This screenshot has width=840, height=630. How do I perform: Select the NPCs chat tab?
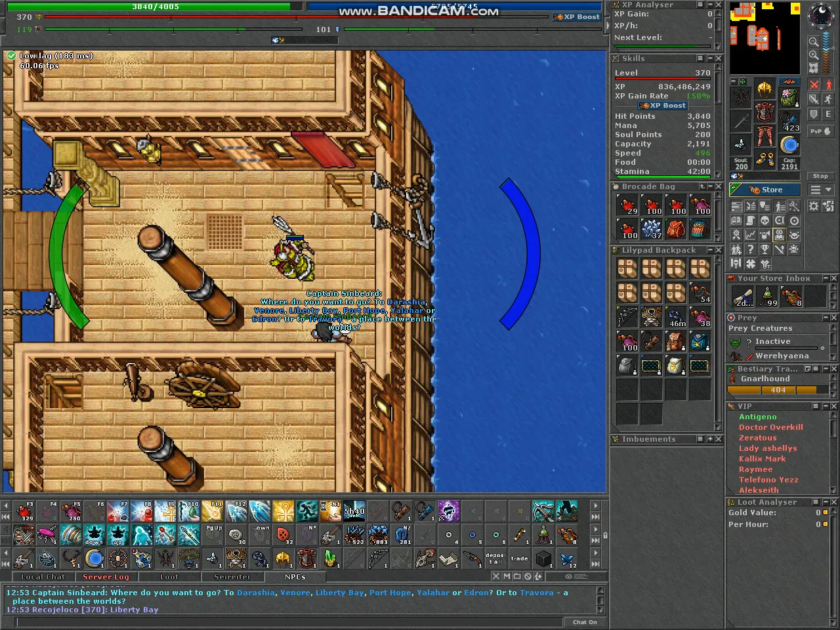295,577
